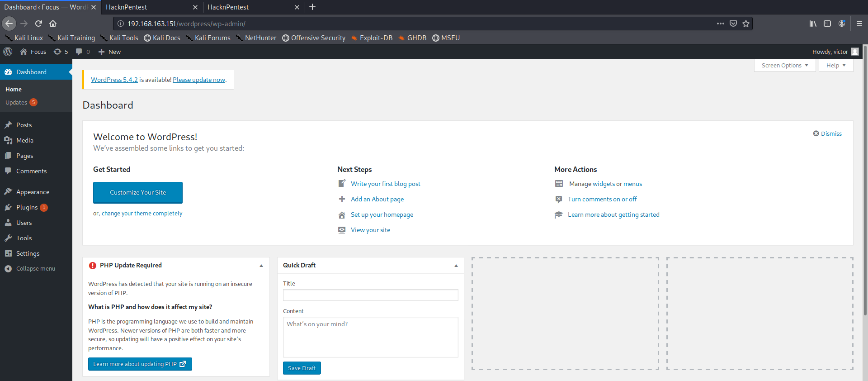Click Learn more about getting started link
The height and width of the screenshot is (381, 868).
point(613,214)
